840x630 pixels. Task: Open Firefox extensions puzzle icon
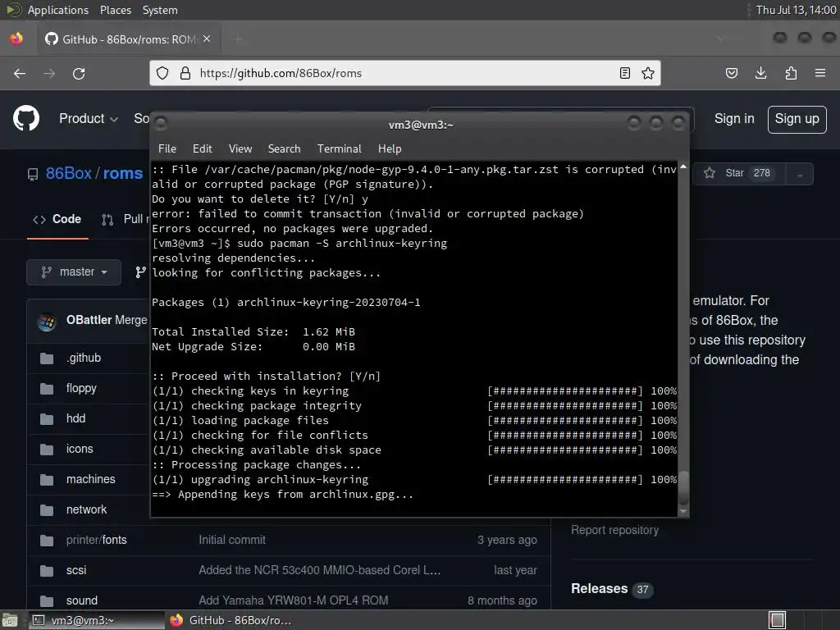[791, 73]
